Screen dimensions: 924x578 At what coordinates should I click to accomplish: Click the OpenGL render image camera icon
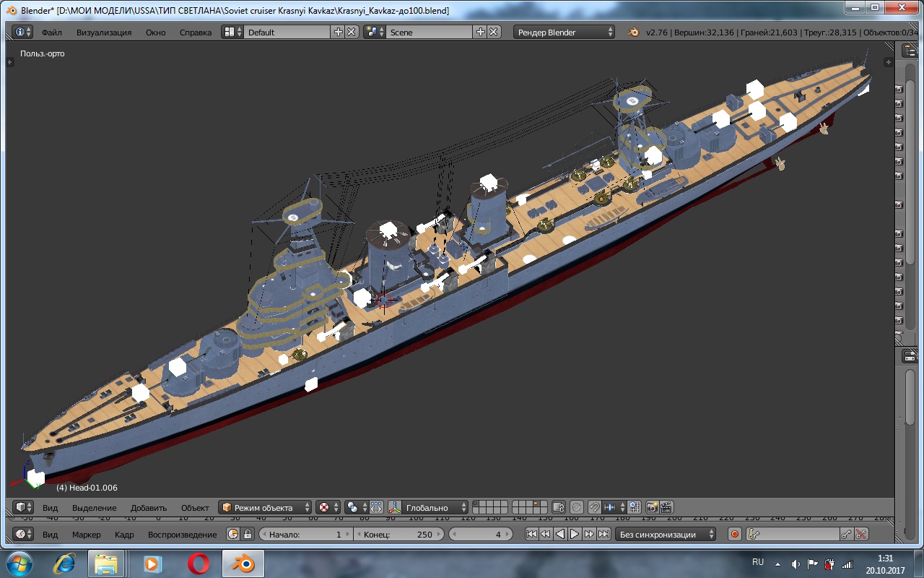652,507
